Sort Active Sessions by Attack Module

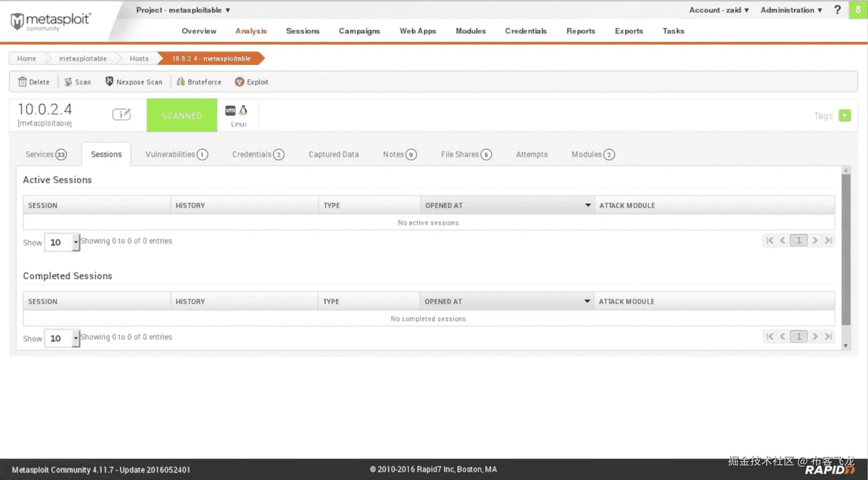(x=714, y=206)
